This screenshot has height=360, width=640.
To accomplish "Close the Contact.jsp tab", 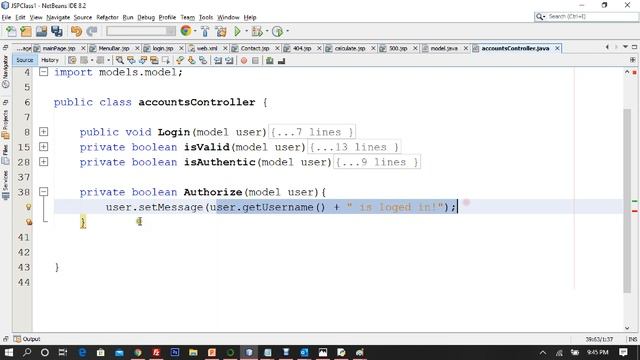I will pyautogui.click(x=277, y=48).
